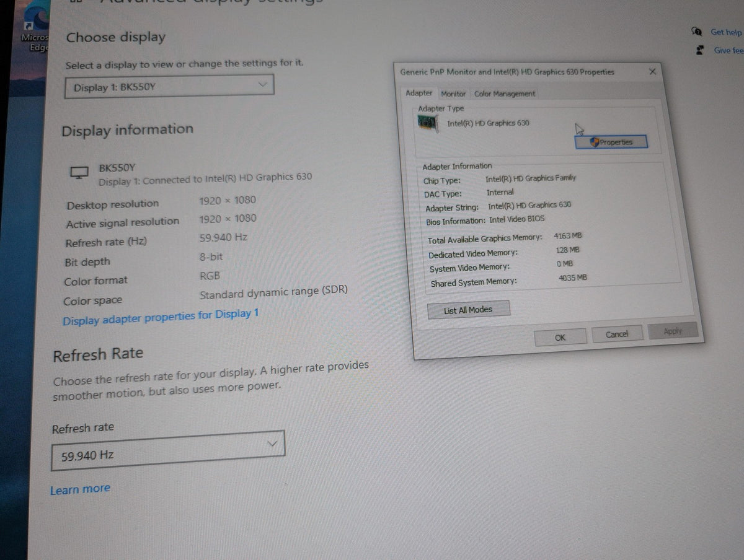Open the Display 1: BK550Y dropdown
The image size is (744, 560).
(x=169, y=87)
